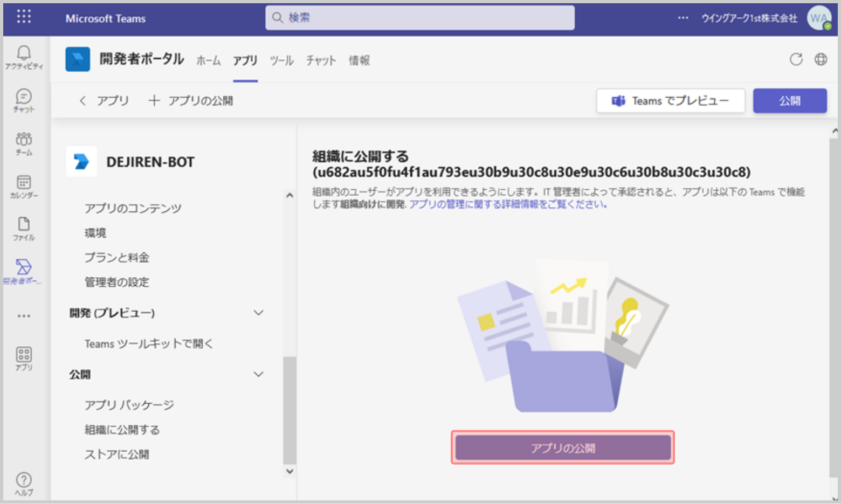
Task: Click the DEJIREN-BOT app icon
Action: pyautogui.click(x=81, y=161)
